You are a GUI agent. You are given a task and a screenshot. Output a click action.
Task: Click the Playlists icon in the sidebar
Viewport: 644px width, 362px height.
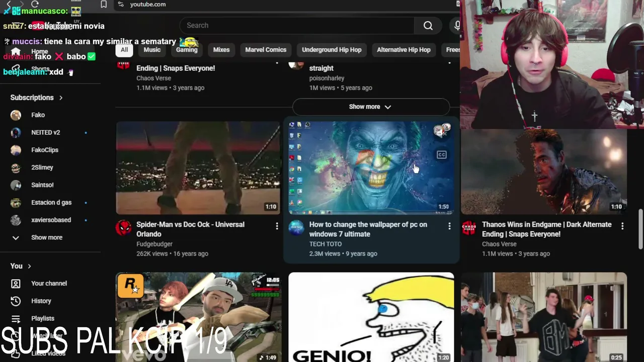16,319
